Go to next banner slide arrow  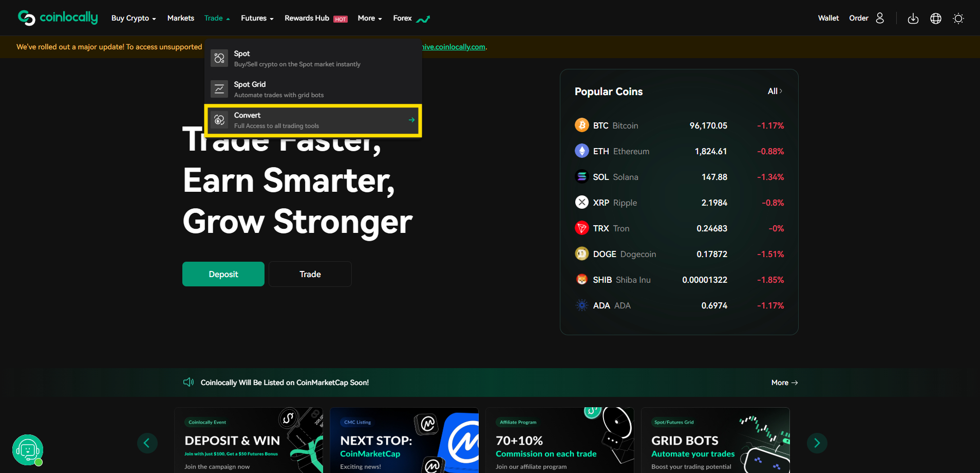(817, 443)
